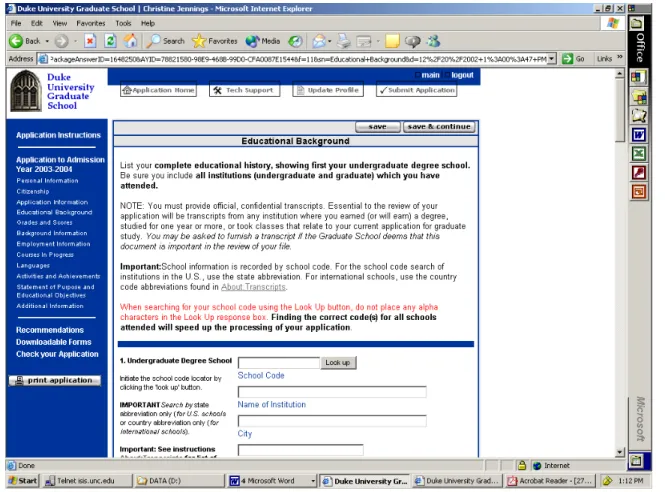Click the Discuss speech bubble icon

click(412, 41)
